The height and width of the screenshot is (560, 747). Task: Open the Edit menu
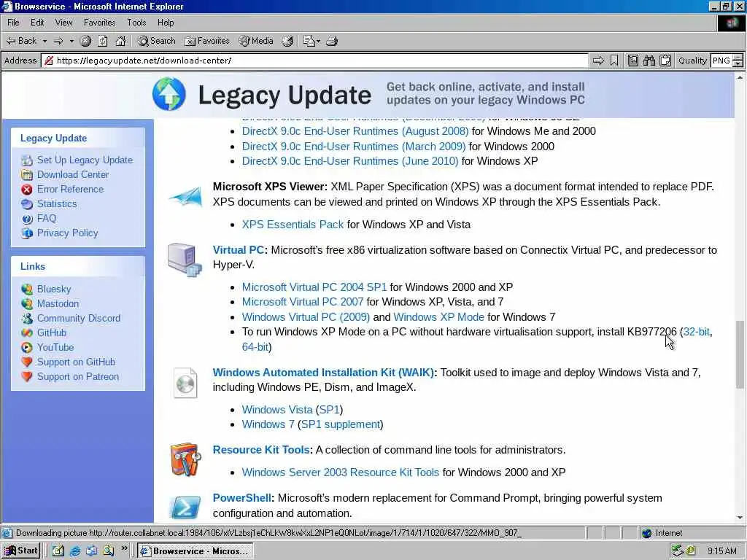[37, 23]
